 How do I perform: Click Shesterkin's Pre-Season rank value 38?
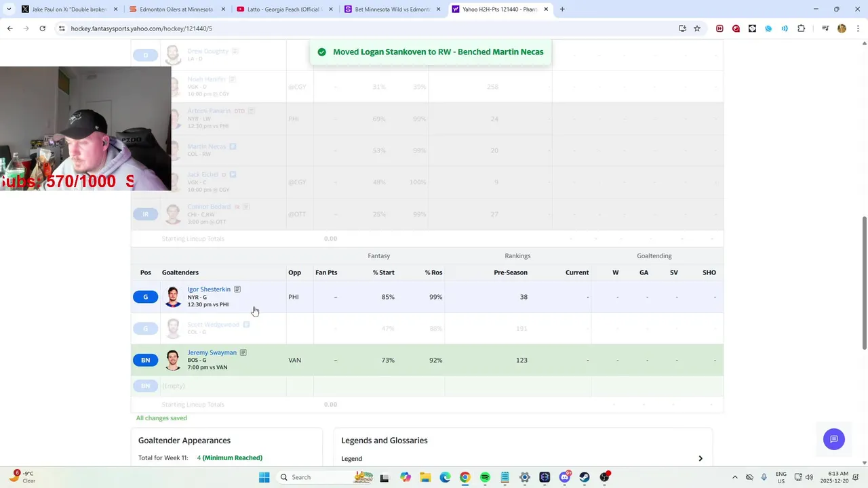pos(524,297)
